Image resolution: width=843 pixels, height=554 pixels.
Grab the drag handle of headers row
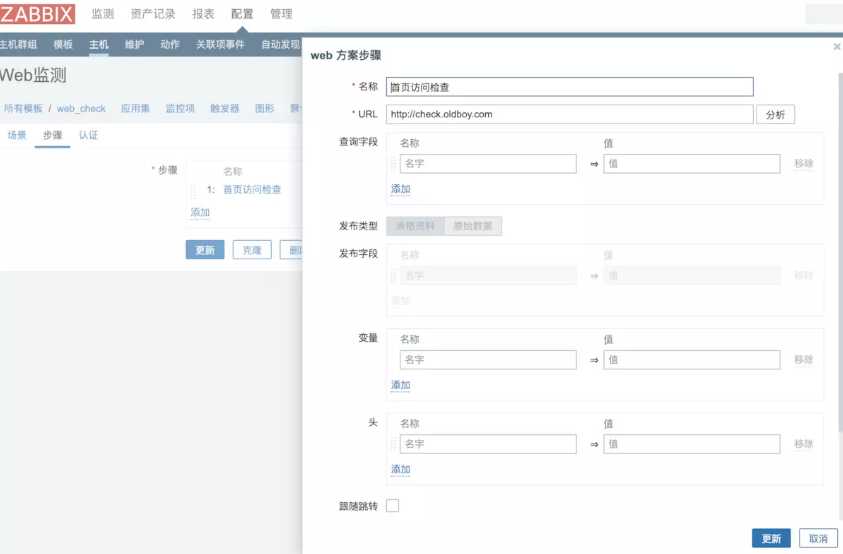pyautogui.click(x=393, y=444)
